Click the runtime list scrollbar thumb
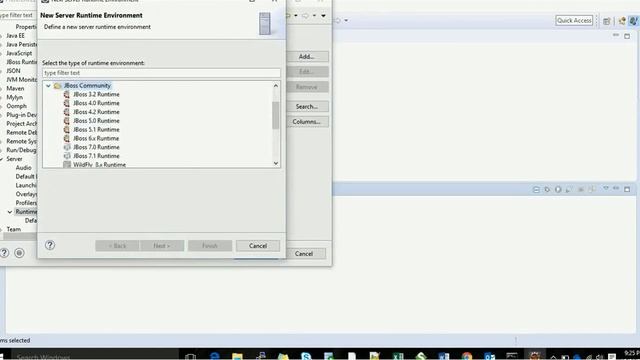The width and height of the screenshot is (640, 360). pos(276,115)
